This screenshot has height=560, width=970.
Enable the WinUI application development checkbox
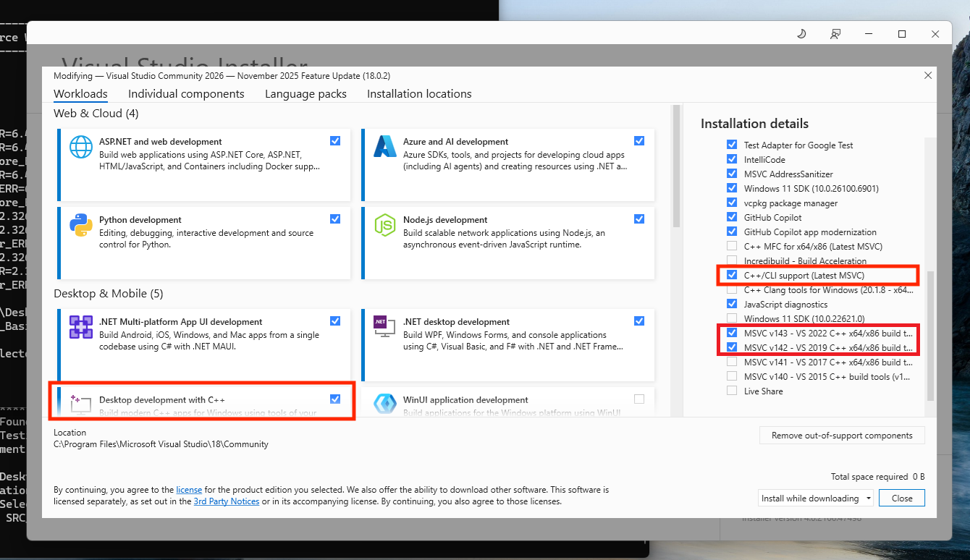[638, 399]
